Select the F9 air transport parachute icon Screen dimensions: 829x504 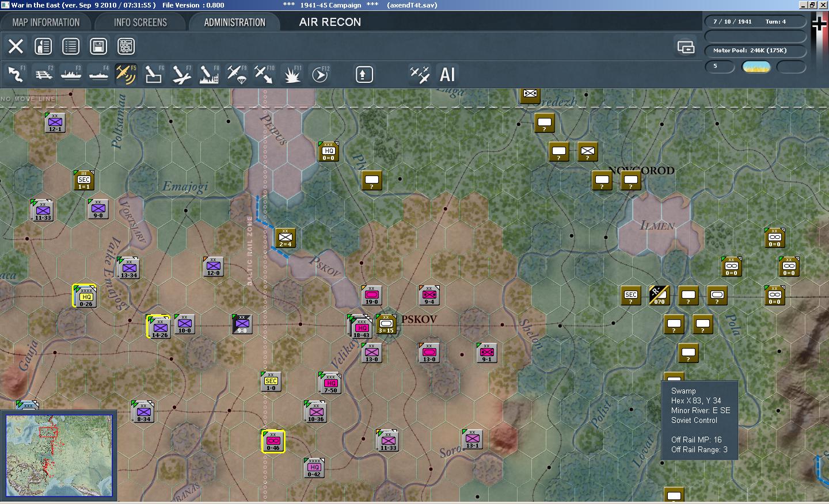pyautogui.click(x=237, y=74)
